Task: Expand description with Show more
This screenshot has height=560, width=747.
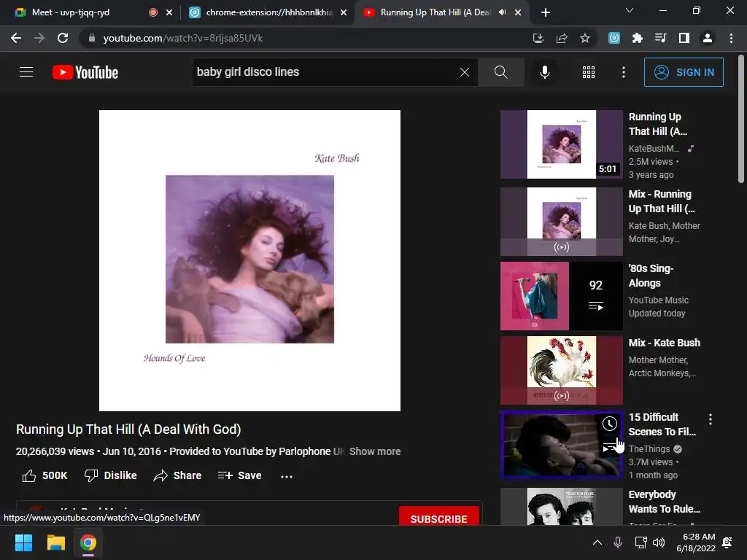Action: point(375,451)
